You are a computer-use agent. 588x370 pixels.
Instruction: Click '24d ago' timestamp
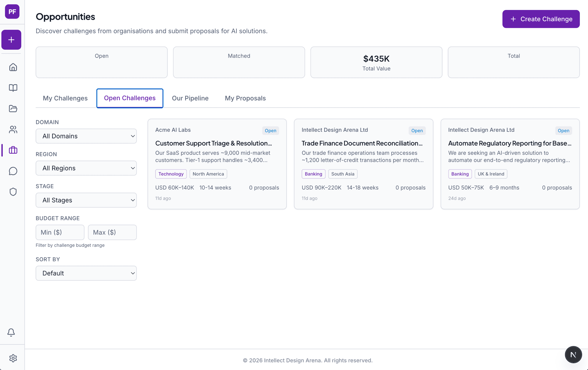[x=457, y=198]
